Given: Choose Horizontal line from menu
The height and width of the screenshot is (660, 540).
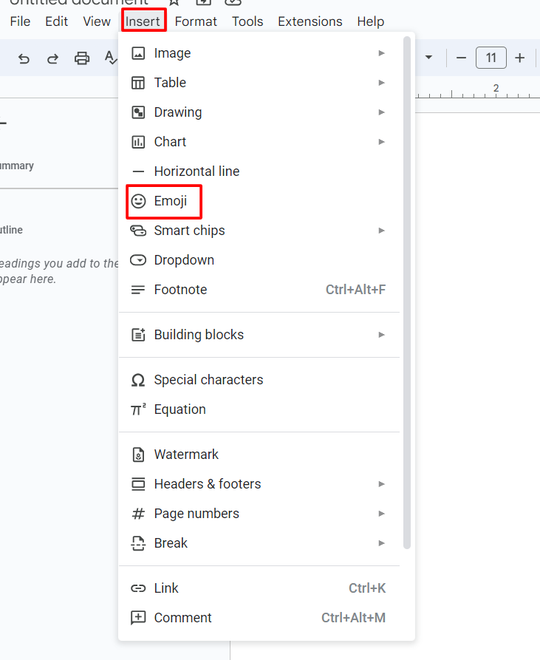Looking at the screenshot, I should tap(259, 171).
